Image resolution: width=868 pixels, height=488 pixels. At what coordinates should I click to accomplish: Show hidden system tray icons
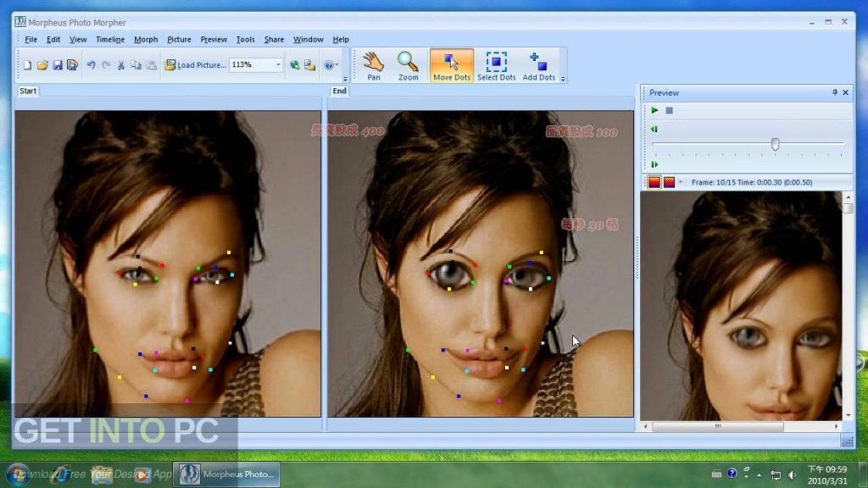[759, 475]
